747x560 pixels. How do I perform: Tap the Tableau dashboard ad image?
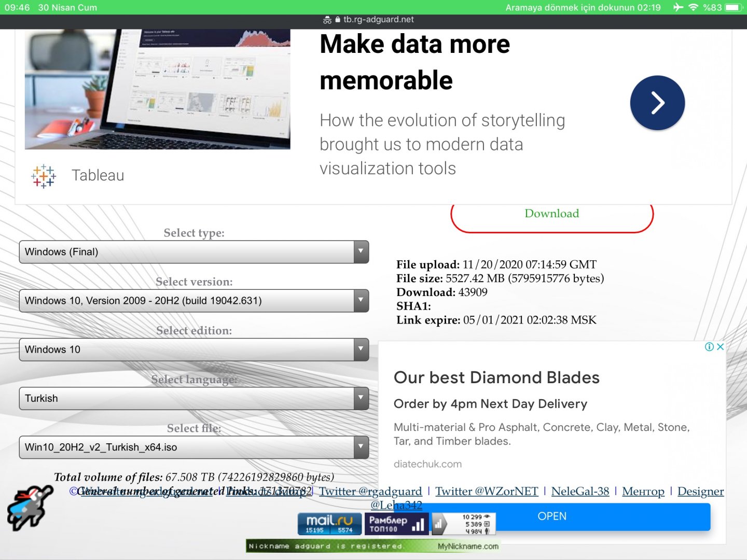(x=158, y=89)
